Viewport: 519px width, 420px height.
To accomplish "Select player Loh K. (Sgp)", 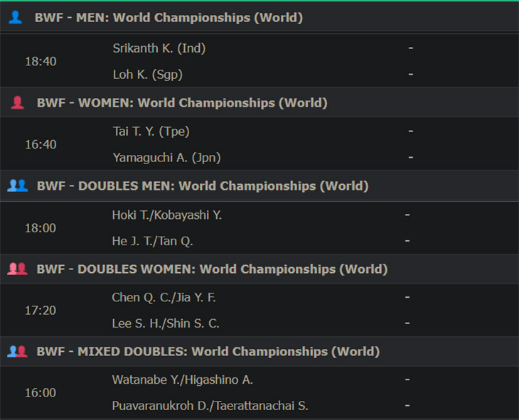I will coord(148,75).
